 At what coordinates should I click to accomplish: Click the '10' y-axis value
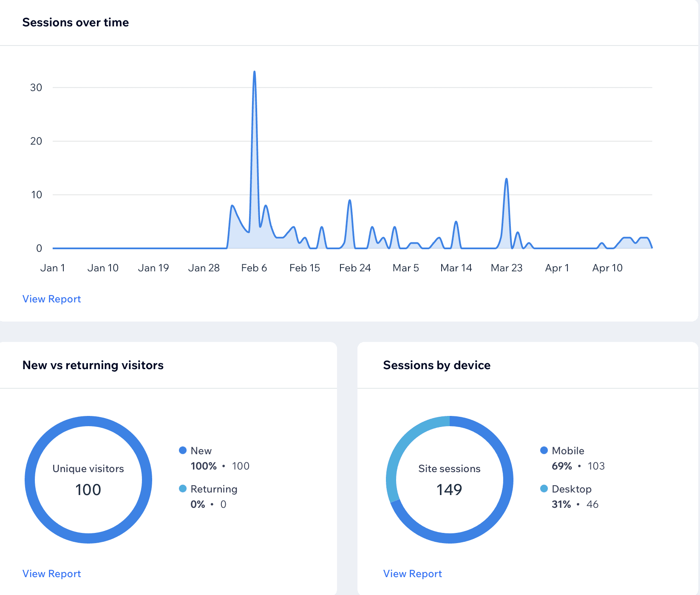pyautogui.click(x=37, y=195)
